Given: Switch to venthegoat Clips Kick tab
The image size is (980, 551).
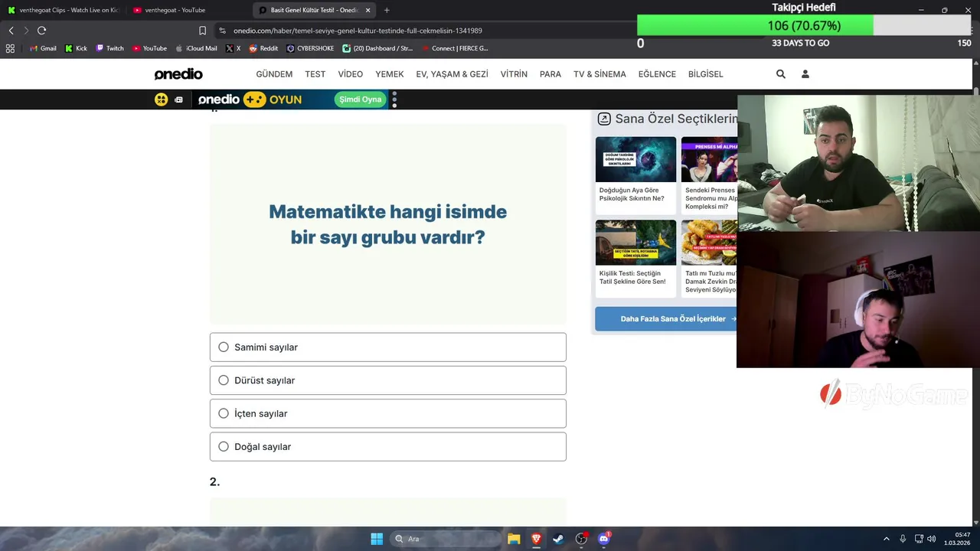Looking at the screenshot, I should (x=63, y=10).
